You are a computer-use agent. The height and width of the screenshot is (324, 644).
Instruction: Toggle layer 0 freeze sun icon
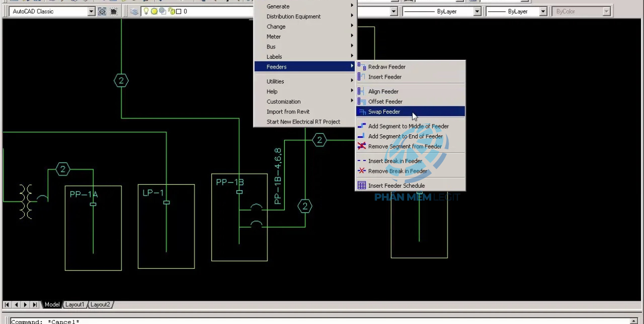click(x=154, y=11)
